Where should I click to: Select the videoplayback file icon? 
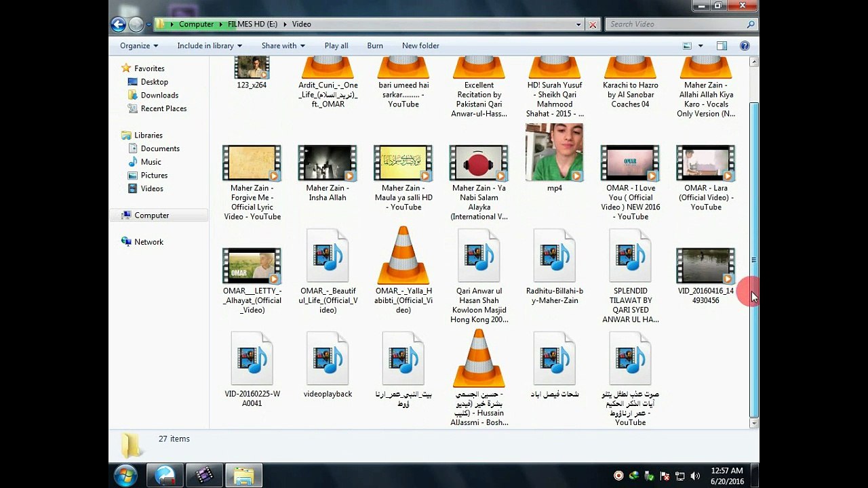328,359
